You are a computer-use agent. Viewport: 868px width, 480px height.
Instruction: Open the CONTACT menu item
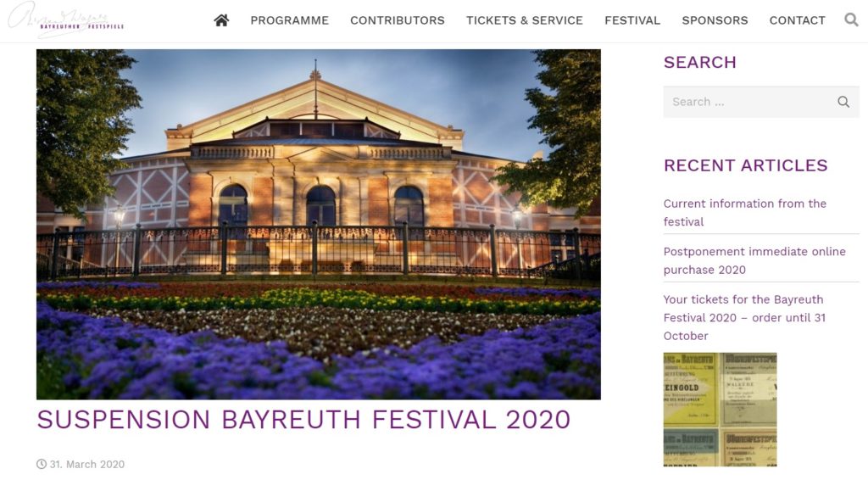(797, 20)
